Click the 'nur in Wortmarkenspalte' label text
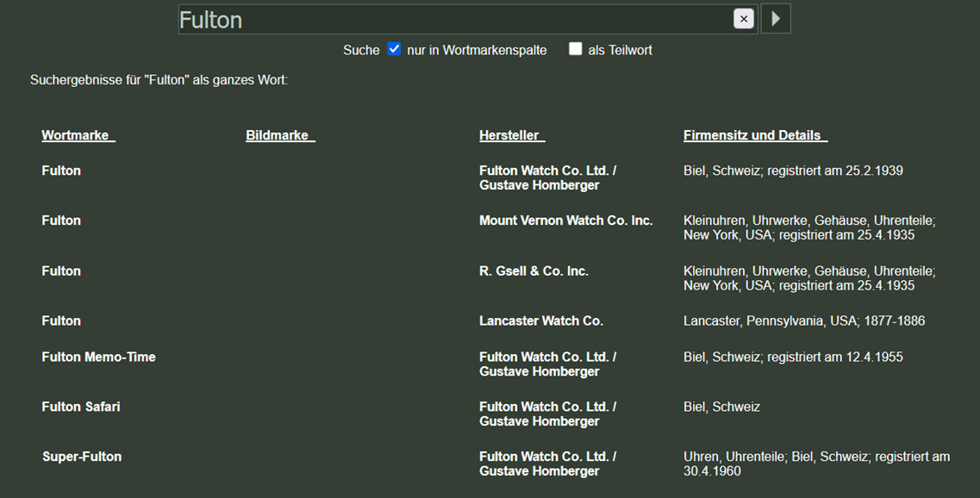Screen dimensions: 980x498 coord(477,50)
